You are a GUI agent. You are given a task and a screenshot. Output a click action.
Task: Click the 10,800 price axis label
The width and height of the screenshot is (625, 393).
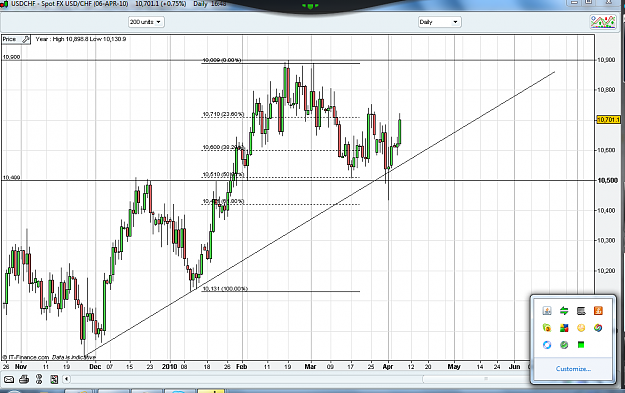(x=606, y=90)
